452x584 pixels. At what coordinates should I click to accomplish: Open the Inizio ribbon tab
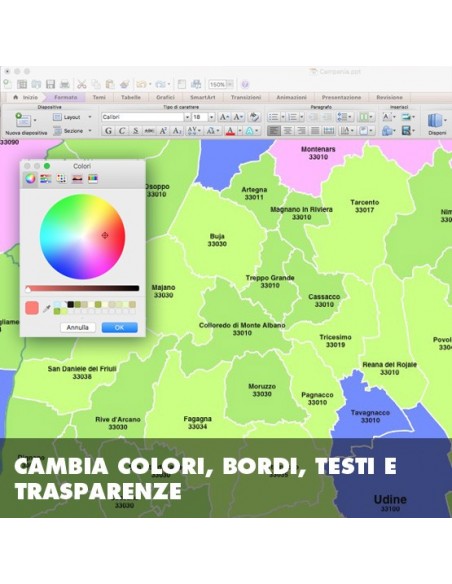[26, 97]
